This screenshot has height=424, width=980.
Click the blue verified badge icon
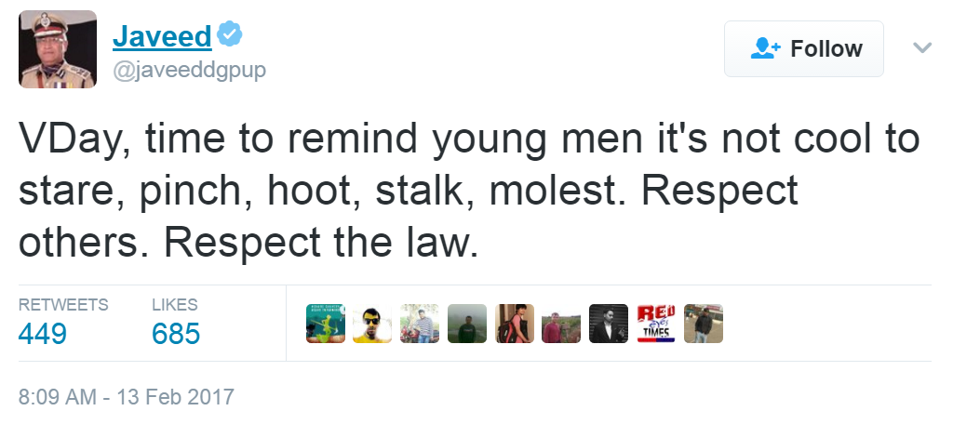[x=230, y=35]
